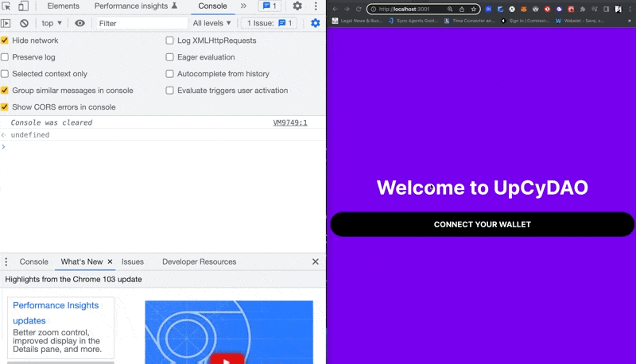
Task: Open the Issues drawer tab
Action: 133,261
